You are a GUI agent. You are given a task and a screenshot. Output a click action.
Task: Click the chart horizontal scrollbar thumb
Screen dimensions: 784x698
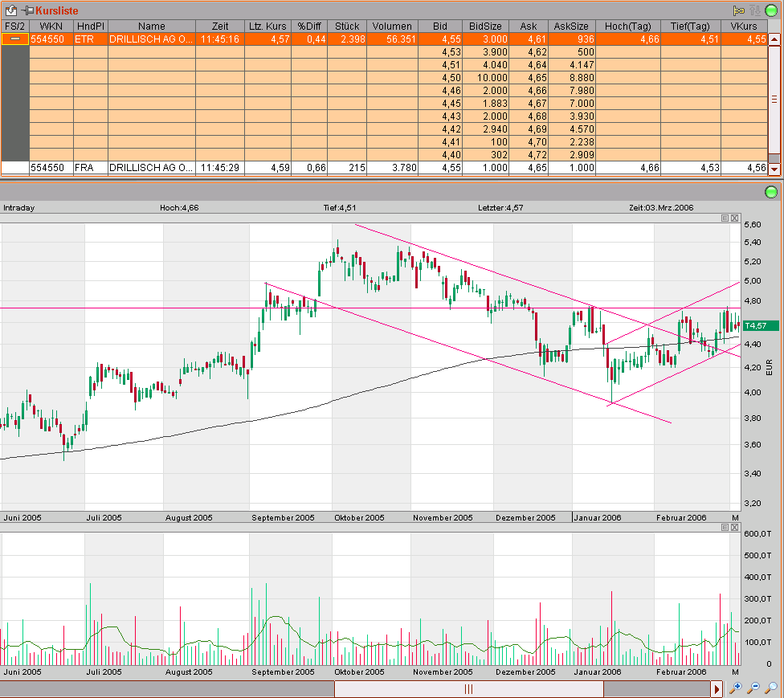point(468,689)
